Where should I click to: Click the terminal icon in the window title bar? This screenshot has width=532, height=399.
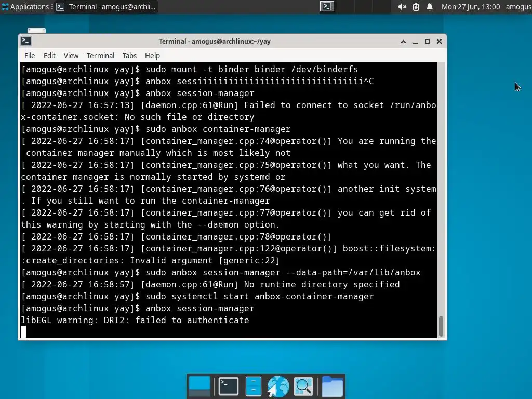tap(26, 42)
